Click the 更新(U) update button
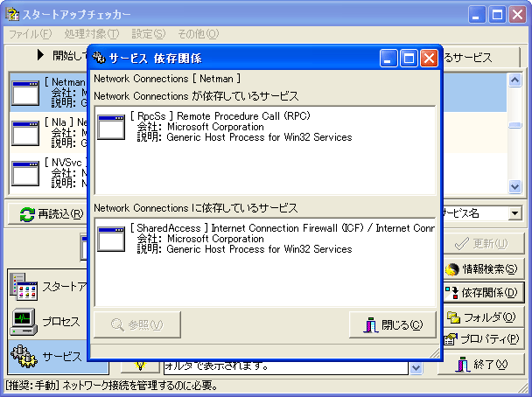The height and width of the screenshot is (397, 532). (483, 243)
